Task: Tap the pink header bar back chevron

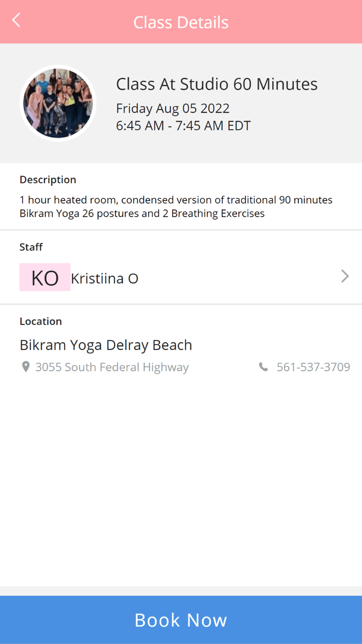Action: pyautogui.click(x=16, y=21)
